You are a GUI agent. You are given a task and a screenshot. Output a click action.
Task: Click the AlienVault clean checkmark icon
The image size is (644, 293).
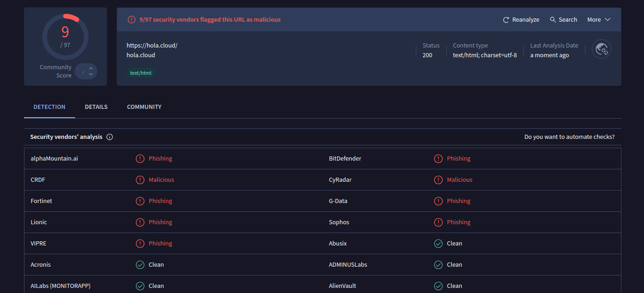tap(438, 286)
